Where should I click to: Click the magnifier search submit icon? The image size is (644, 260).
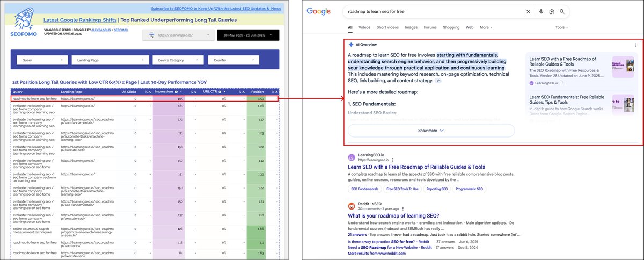click(562, 11)
